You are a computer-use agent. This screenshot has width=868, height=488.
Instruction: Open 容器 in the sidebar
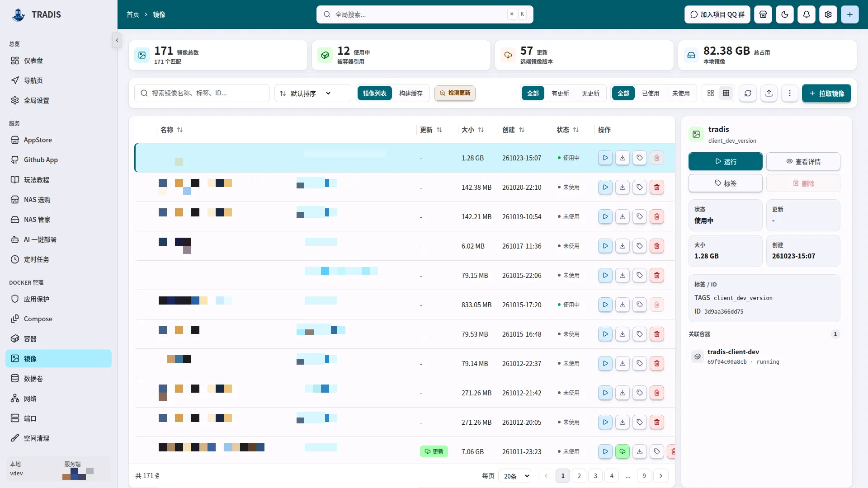[x=58, y=338]
